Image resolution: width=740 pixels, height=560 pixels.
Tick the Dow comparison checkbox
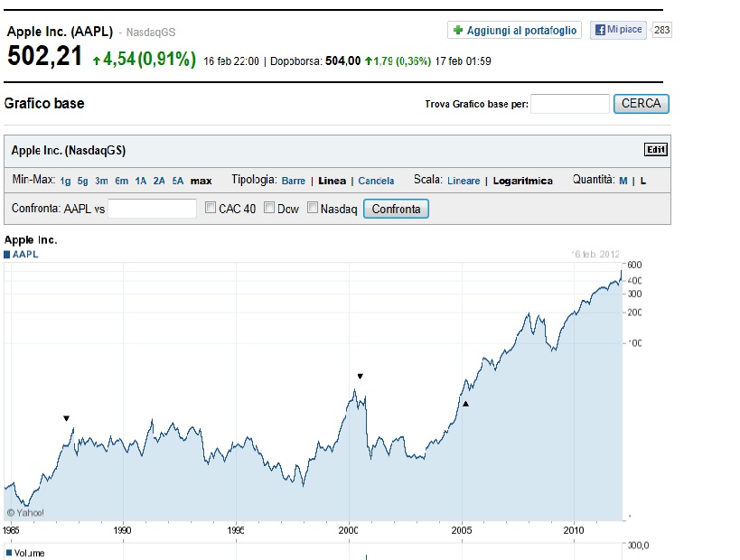coord(269,209)
